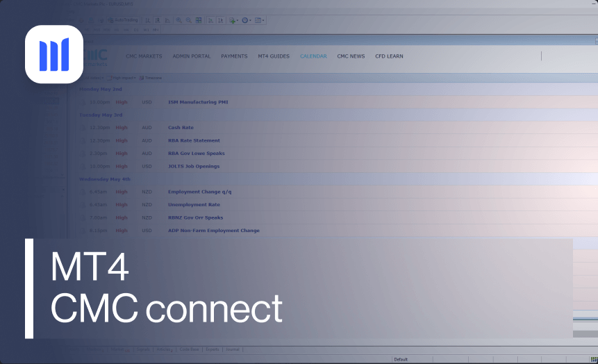Click the Tuesday May 3rd date header

101,115
